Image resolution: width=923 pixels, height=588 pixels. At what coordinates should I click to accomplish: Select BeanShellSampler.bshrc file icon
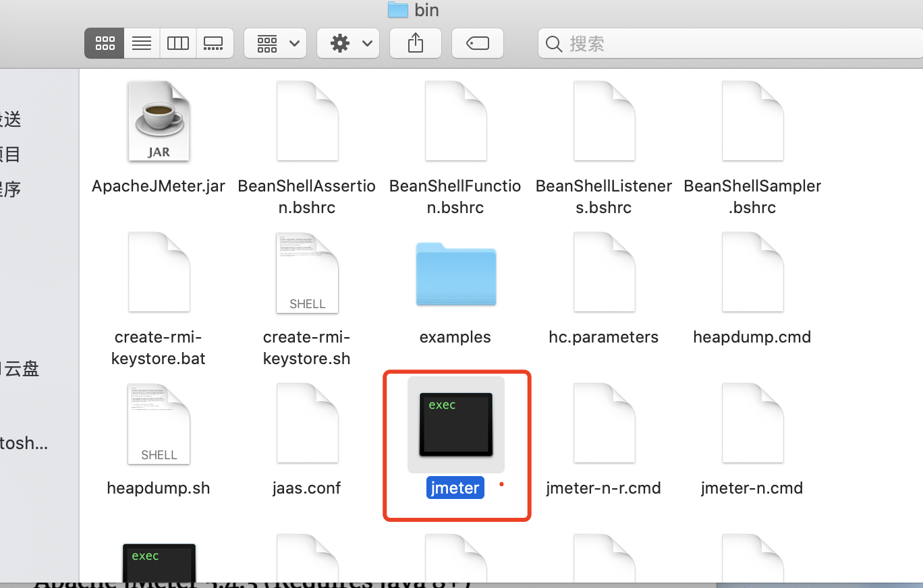pyautogui.click(x=752, y=121)
